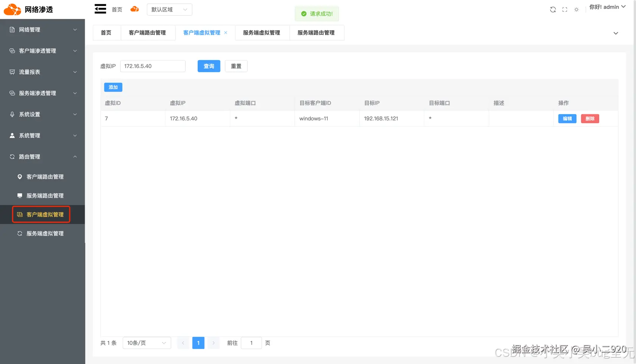The height and width of the screenshot is (364, 636).
Task: Select 客户端路由管理 pin icon in sidebar
Action: 19,176
